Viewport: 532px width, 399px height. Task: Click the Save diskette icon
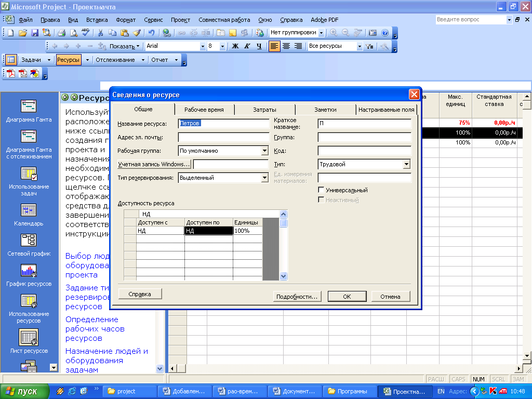35,33
